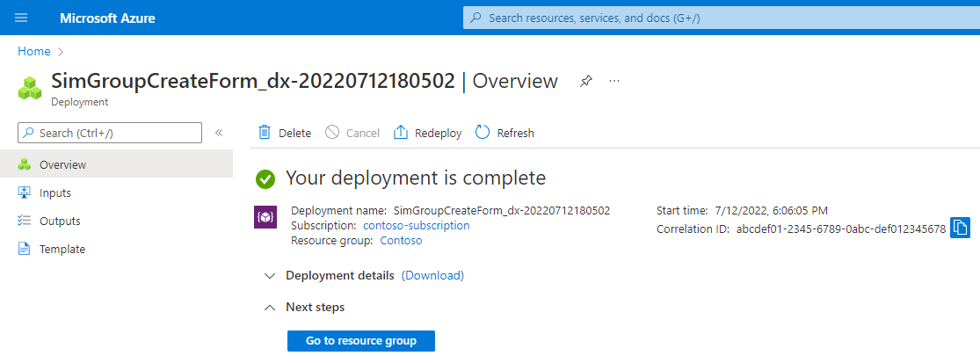Click the Template document icon
The height and width of the screenshot is (363, 980).
pyautogui.click(x=25, y=250)
